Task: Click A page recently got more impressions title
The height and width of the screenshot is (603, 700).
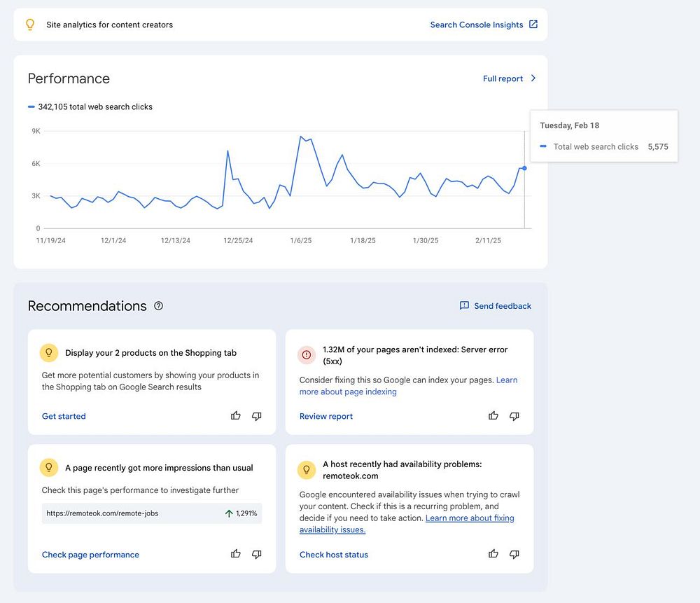Action: [159, 468]
